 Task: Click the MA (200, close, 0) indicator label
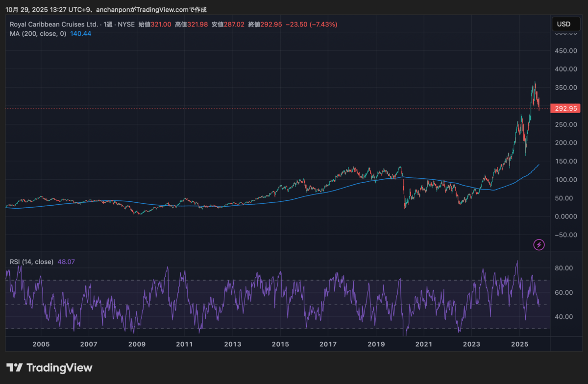click(38, 34)
